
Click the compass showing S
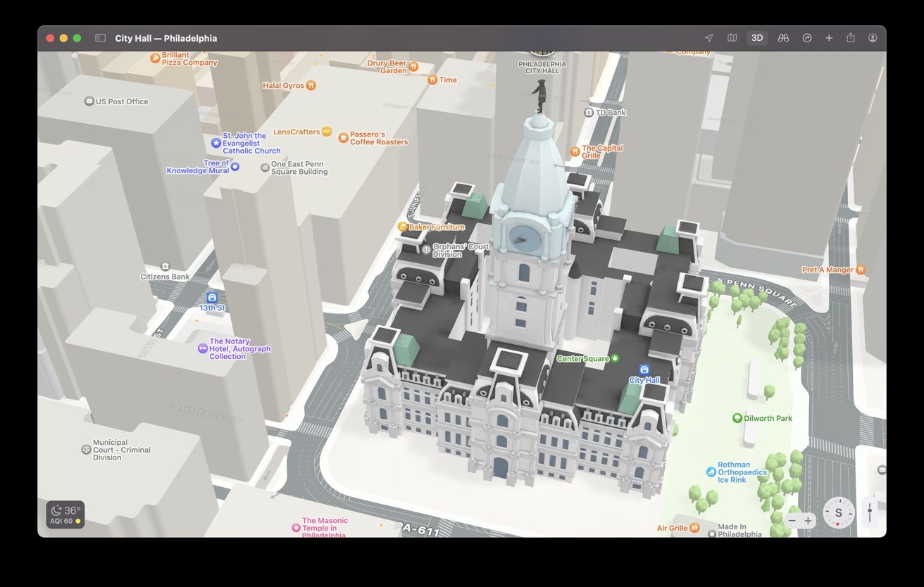coord(838,513)
